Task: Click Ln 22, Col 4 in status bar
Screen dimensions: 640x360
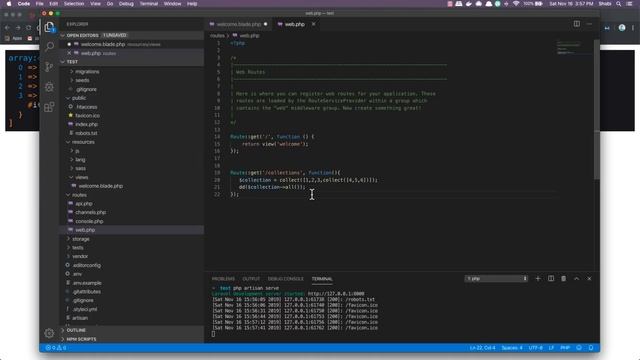Action: pyautogui.click(x=482, y=348)
